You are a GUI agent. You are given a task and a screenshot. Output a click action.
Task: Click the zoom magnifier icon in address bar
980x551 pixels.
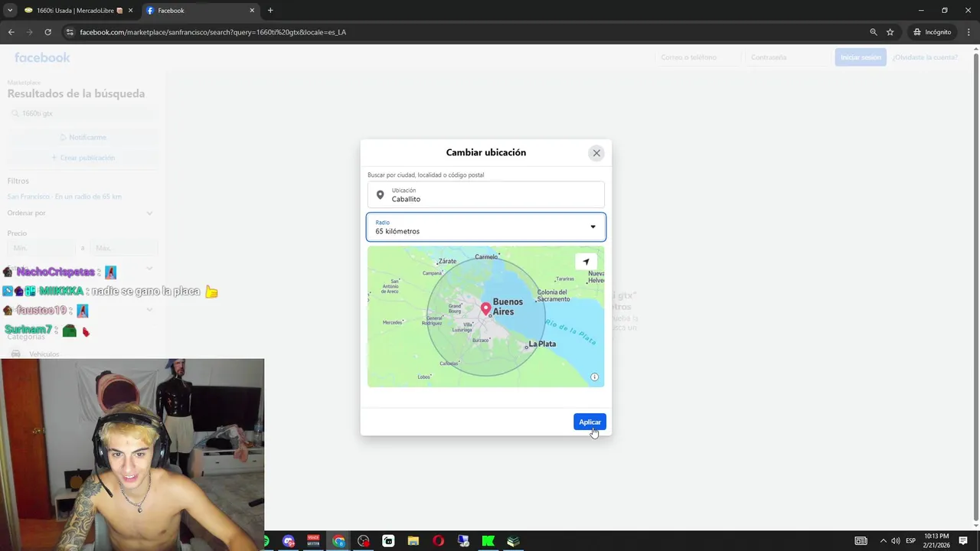(874, 32)
